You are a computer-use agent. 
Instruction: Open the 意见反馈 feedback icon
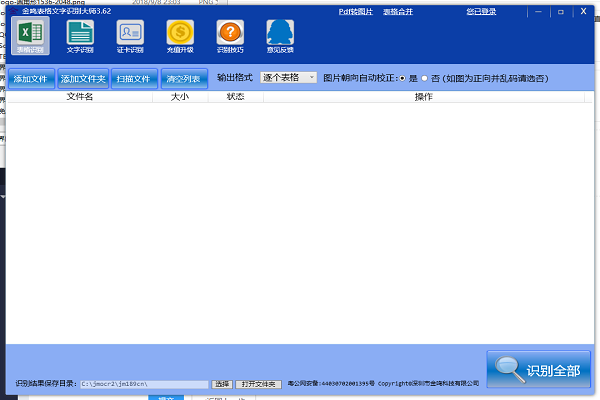(280, 37)
